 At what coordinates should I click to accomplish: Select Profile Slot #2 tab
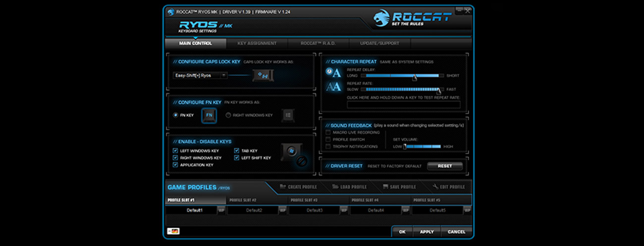tap(257, 200)
